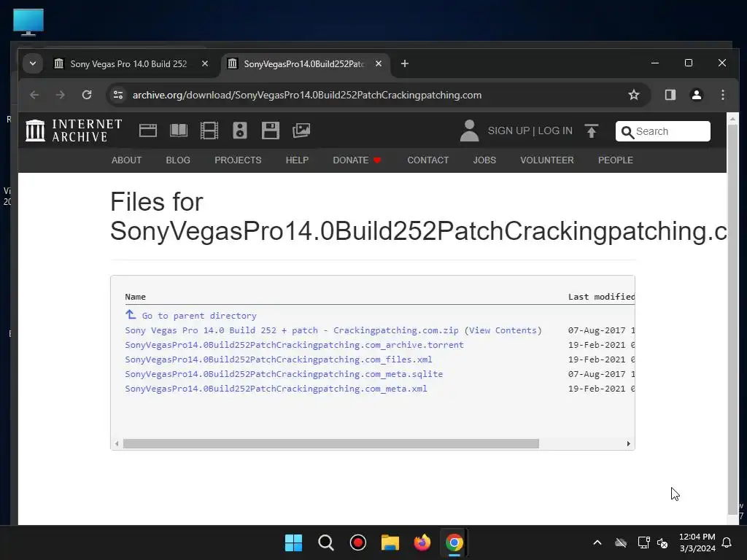Click the network tray icon
Screen dimensions: 747x560
[x=643, y=542]
